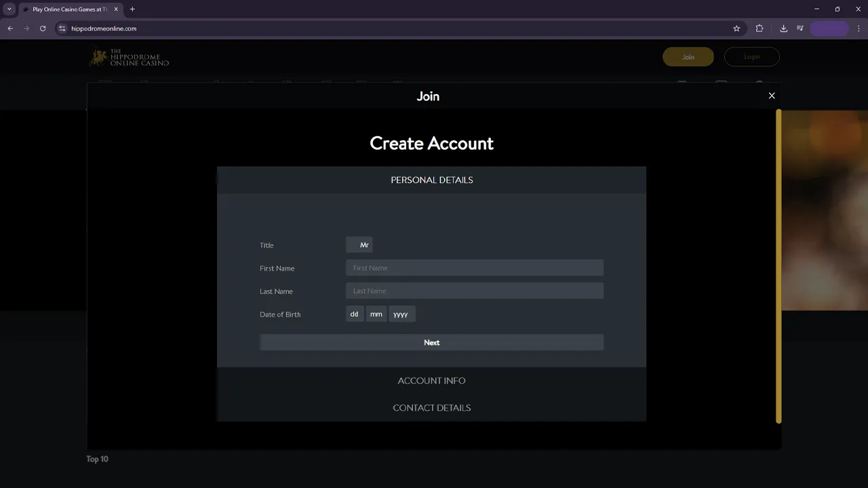Open the browser downloads icon
Screen dimensions: 868x488
click(x=783, y=28)
